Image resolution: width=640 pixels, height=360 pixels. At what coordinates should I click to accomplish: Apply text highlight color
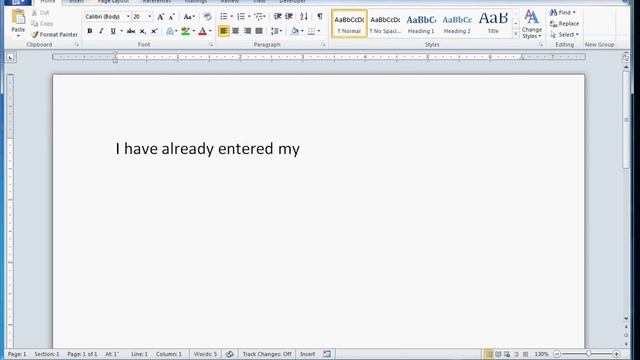point(185,31)
